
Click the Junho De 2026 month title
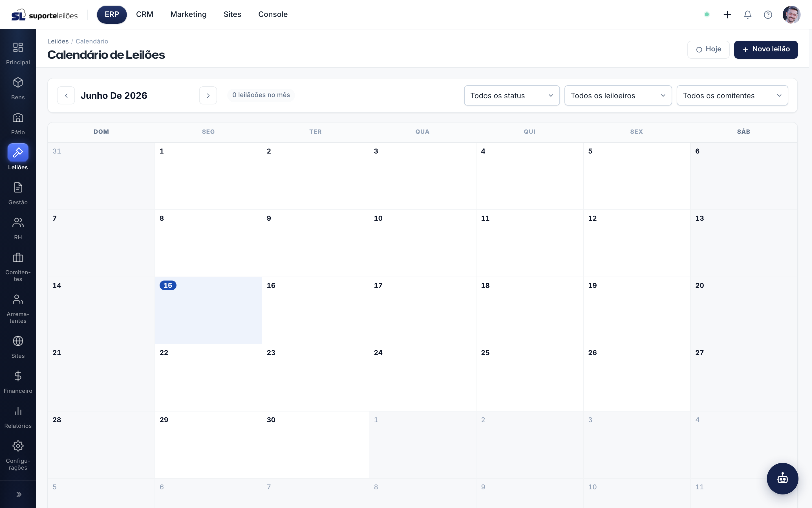(114, 95)
